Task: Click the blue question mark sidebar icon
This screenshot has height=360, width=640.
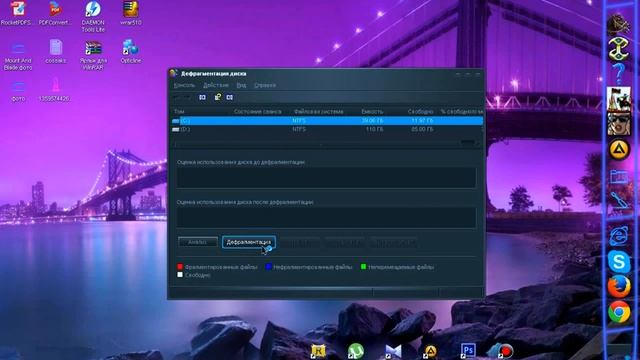Action: point(619,73)
